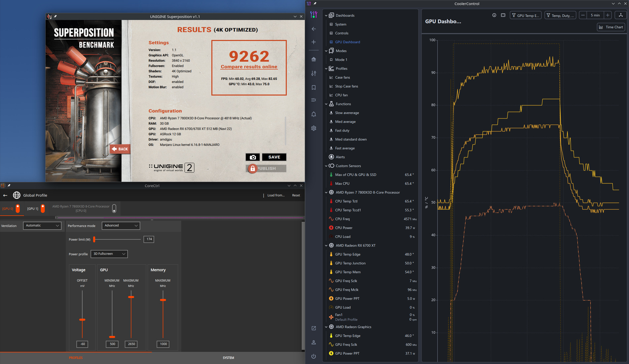
Task: Click the Power limit slider handle
Action: click(x=94, y=239)
